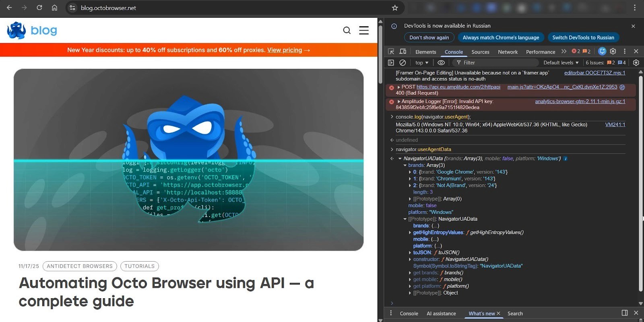Close the DevTools panel
The image size is (644, 322).
(x=636, y=51)
